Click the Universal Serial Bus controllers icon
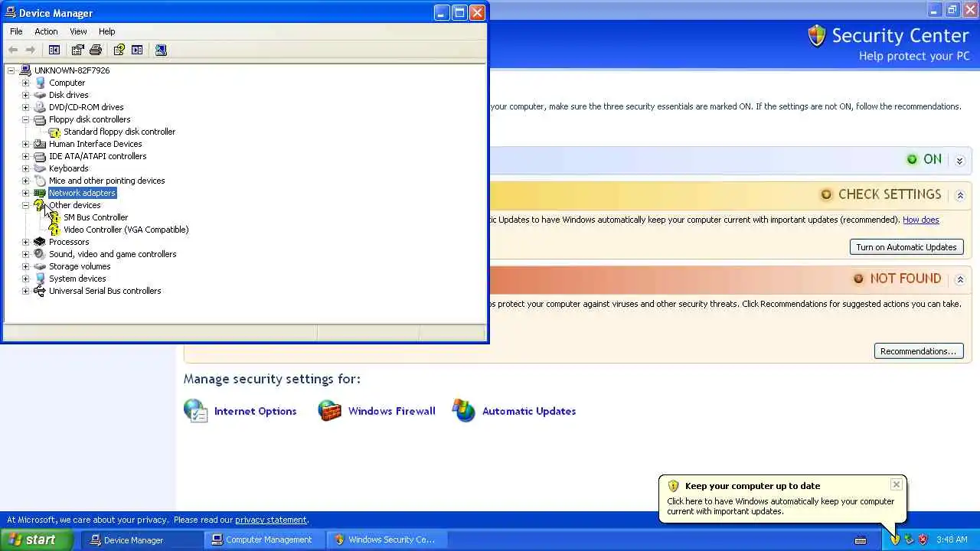Screen dimensions: 980x551 click(x=40, y=291)
